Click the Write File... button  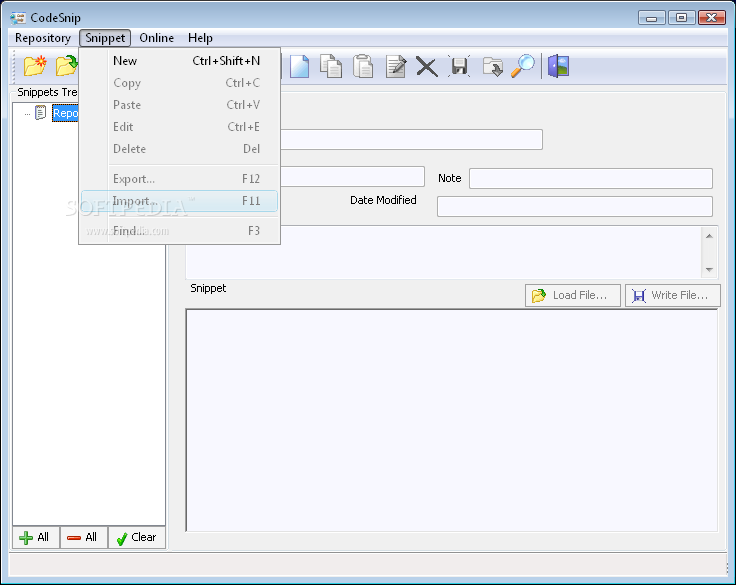click(x=673, y=295)
